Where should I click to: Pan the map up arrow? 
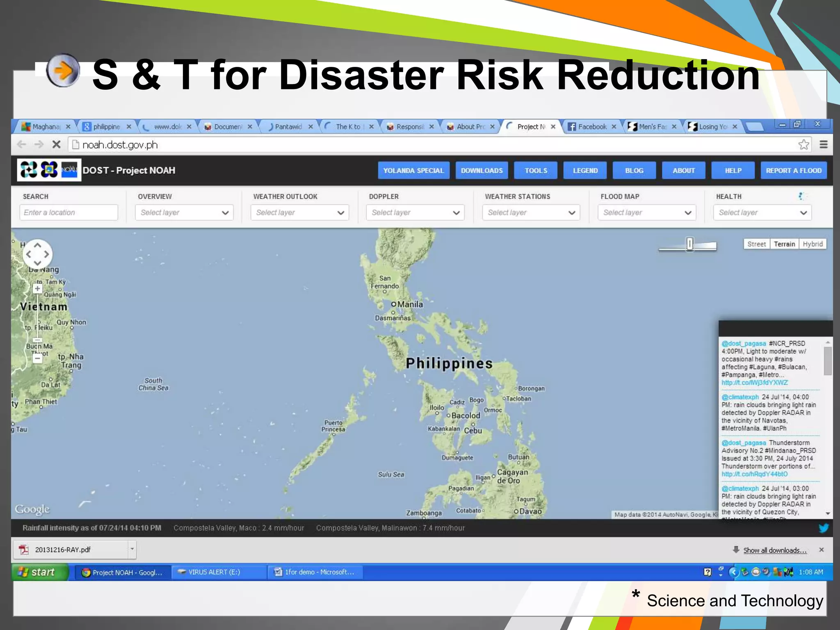pos(37,245)
